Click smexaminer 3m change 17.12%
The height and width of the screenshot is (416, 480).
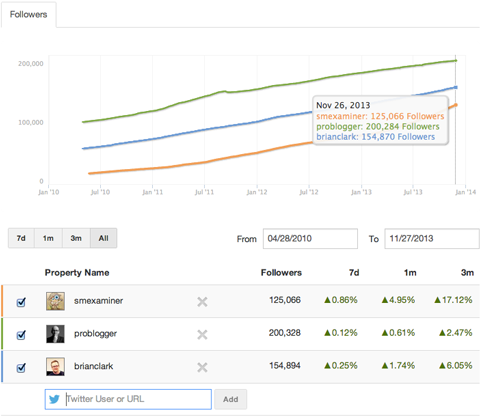[453, 300]
